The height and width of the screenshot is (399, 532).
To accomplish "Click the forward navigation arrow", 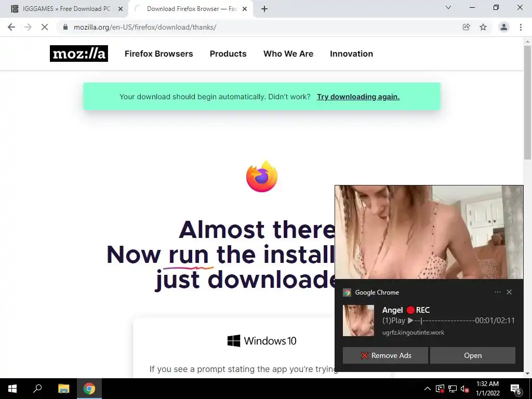I will (28, 27).
